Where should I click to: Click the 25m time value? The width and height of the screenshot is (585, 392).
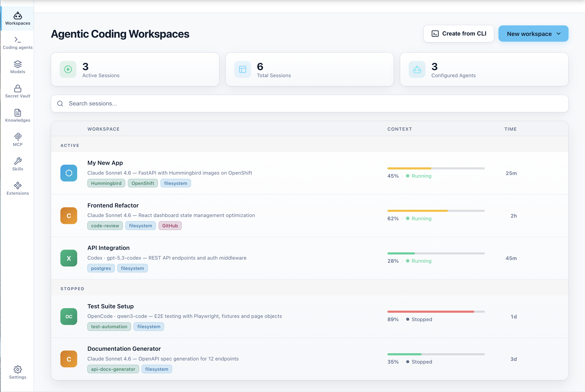coord(511,173)
